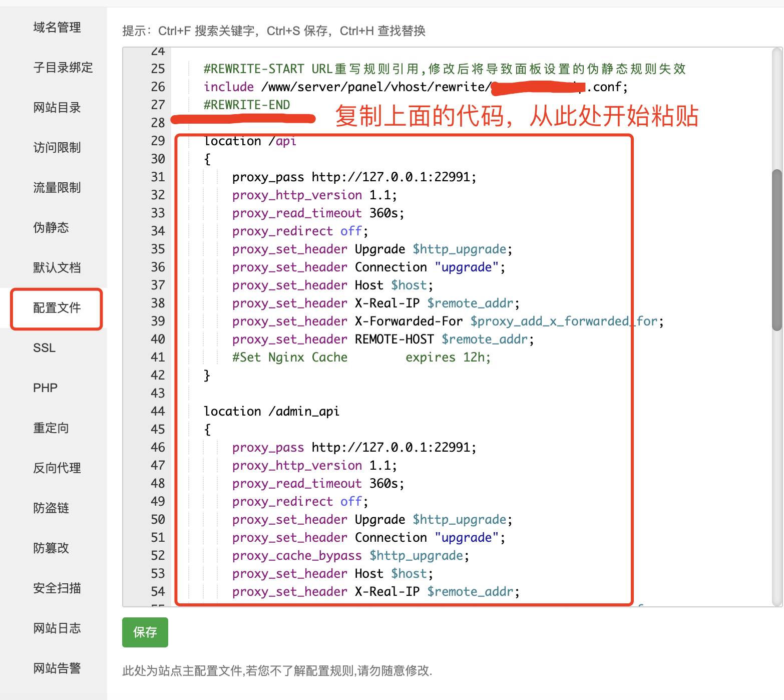Click the editor's vertical scrollbar thumb
The height and width of the screenshot is (700, 784).
(776, 250)
